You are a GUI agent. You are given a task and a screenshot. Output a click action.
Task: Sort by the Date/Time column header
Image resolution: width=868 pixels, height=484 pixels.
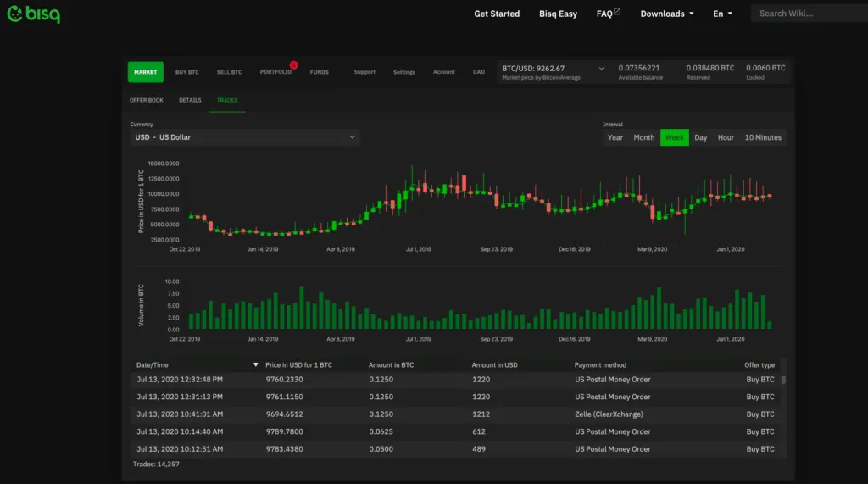coord(153,365)
